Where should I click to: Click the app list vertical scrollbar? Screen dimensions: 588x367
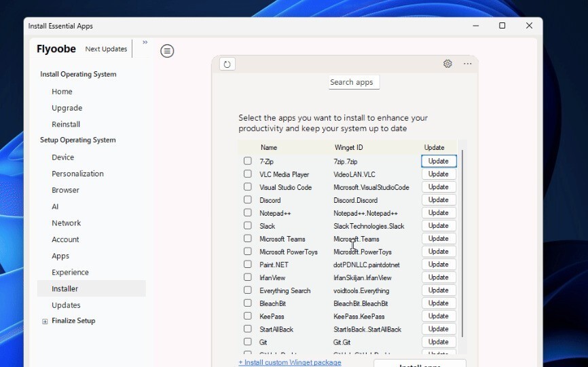(x=462, y=244)
